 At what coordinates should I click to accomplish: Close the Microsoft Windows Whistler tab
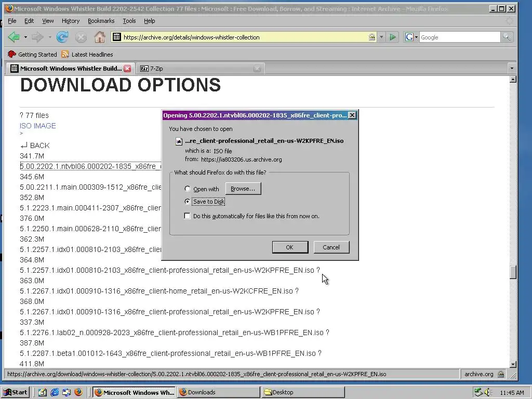click(x=127, y=69)
